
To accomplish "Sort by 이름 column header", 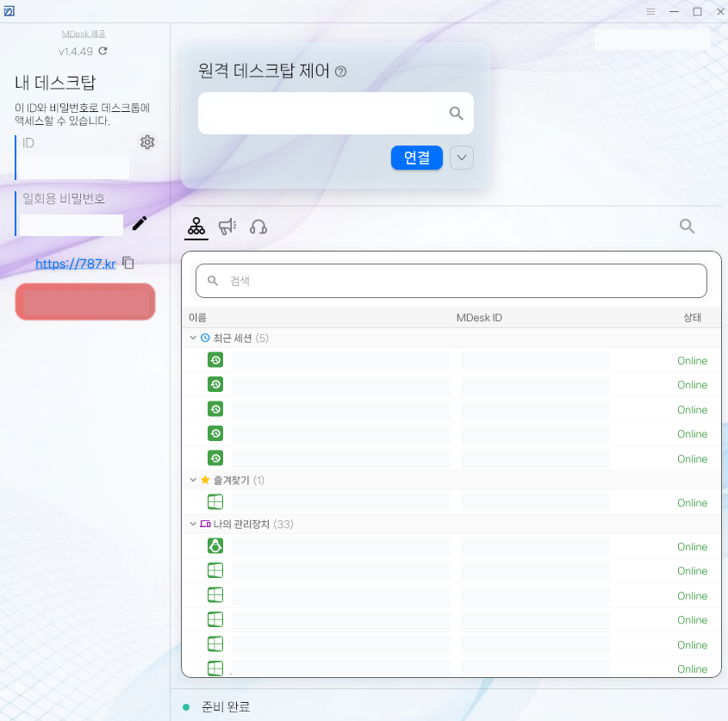I will pyautogui.click(x=198, y=318).
